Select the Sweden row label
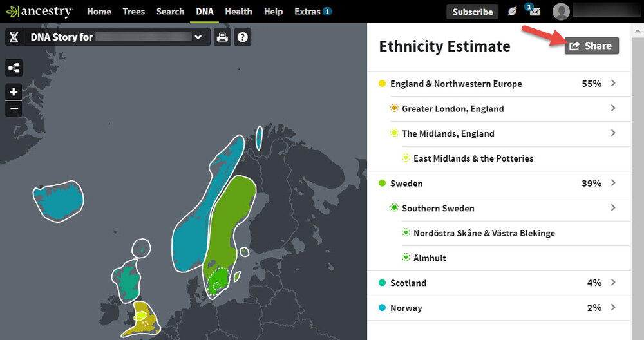 pos(406,184)
